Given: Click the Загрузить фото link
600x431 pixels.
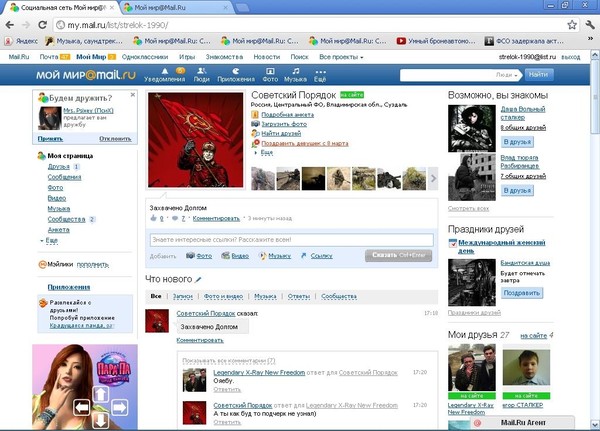Looking at the screenshot, I should (284, 124).
